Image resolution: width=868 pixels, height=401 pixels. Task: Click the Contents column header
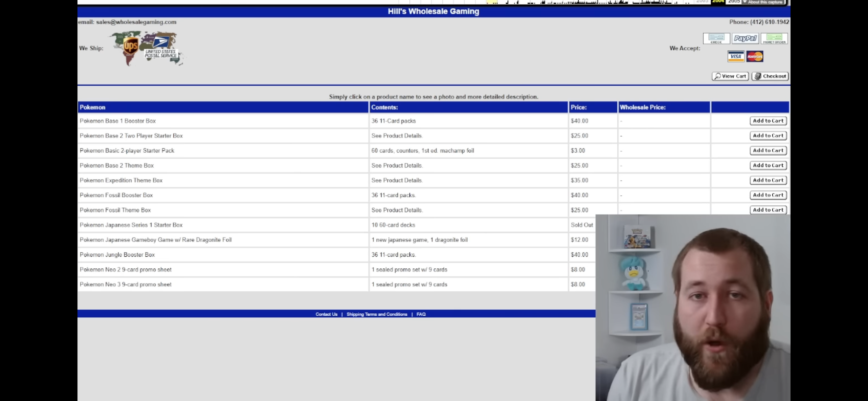469,107
